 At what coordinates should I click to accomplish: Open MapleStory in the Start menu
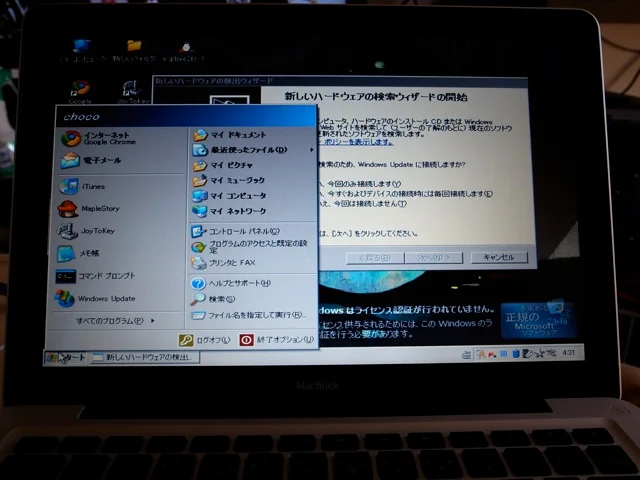click(98, 209)
